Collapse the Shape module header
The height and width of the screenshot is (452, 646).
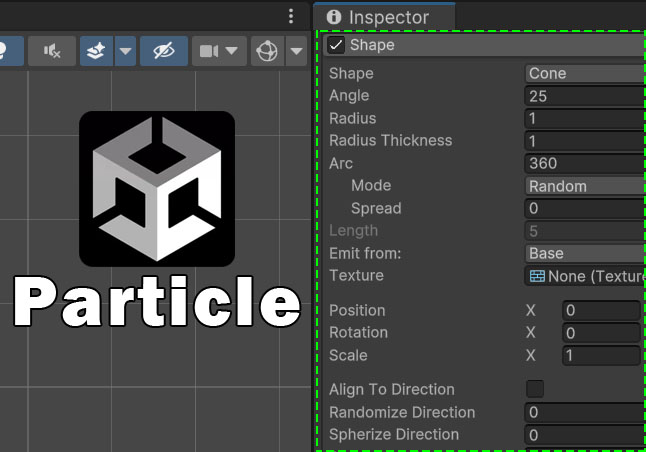[484, 45]
